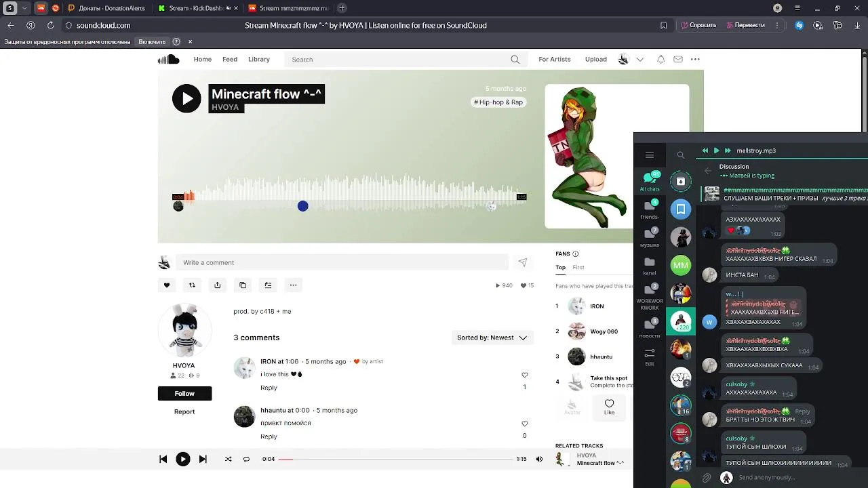Reply to hhauntu's comment

[269, 436]
